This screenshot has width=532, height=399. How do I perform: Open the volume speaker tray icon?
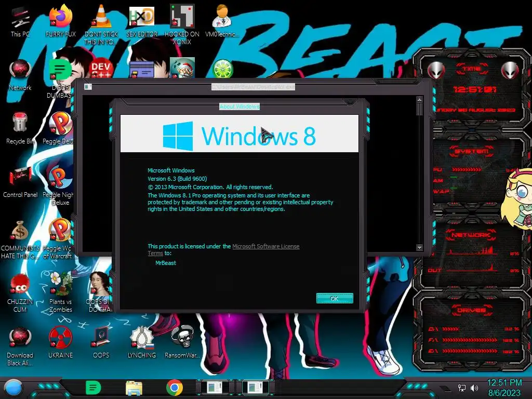[474, 388]
